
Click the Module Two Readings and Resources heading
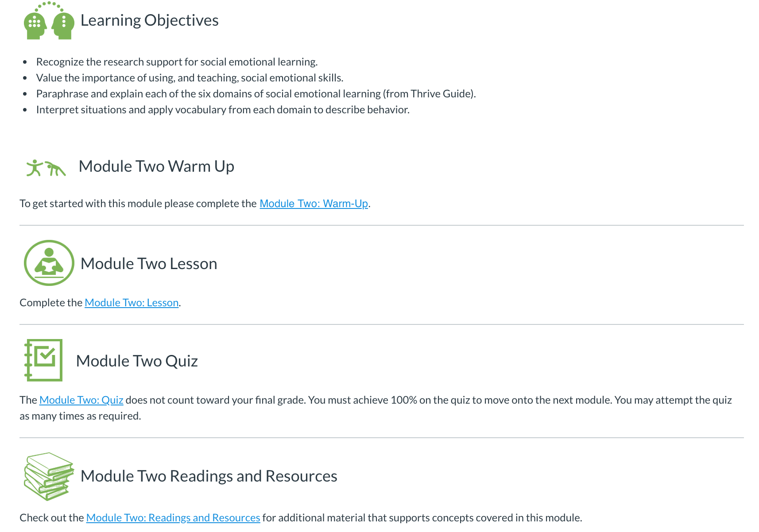209,476
